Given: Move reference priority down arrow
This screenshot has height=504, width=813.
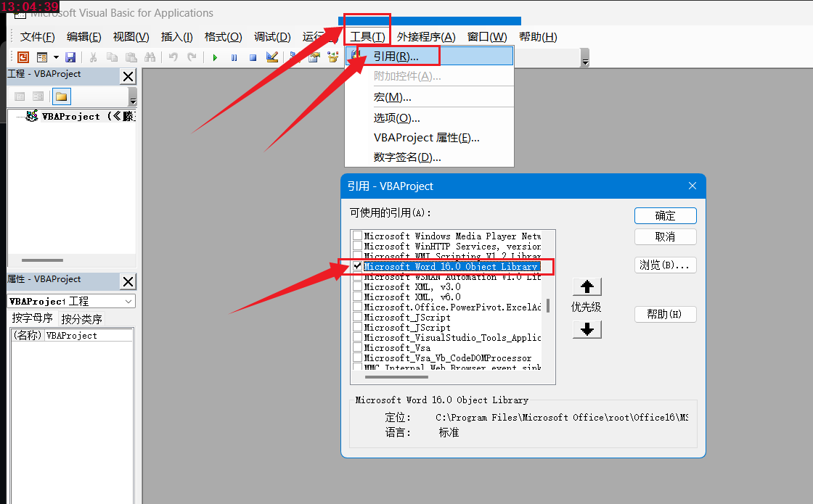Looking at the screenshot, I should pyautogui.click(x=587, y=329).
